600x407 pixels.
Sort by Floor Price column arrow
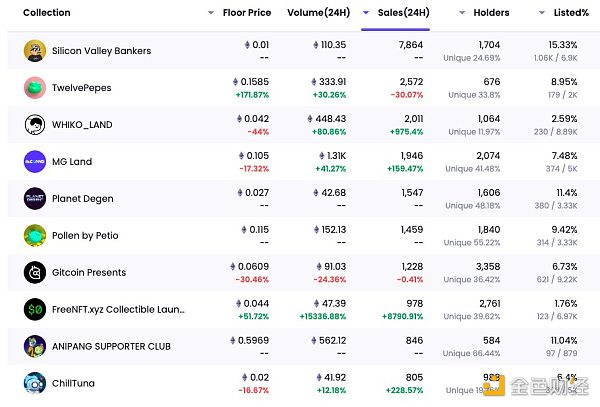pos(211,13)
